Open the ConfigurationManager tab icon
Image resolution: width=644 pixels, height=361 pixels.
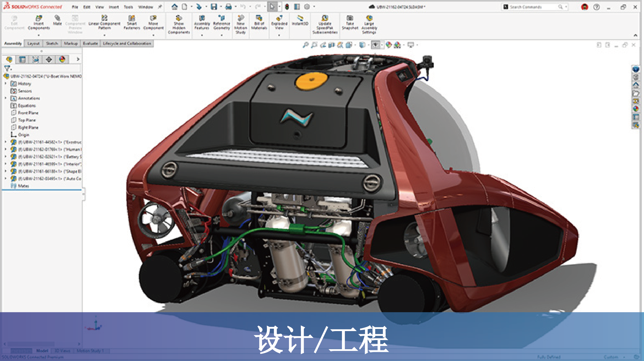(36, 59)
